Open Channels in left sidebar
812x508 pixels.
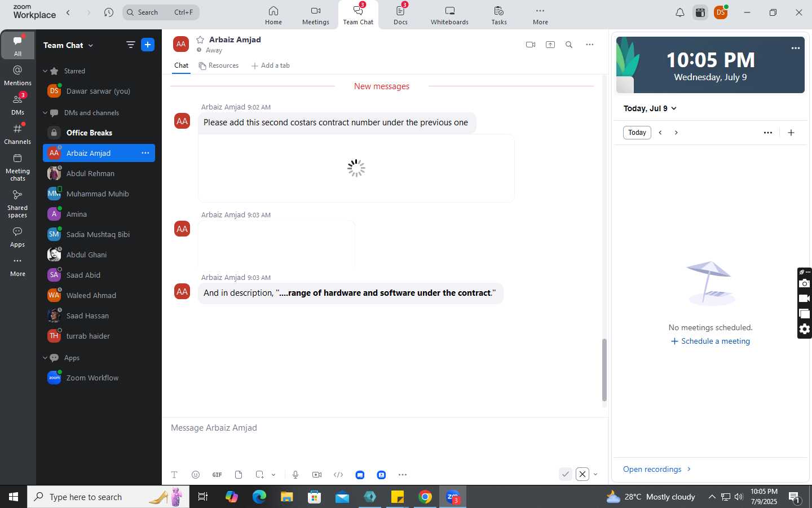17,134
